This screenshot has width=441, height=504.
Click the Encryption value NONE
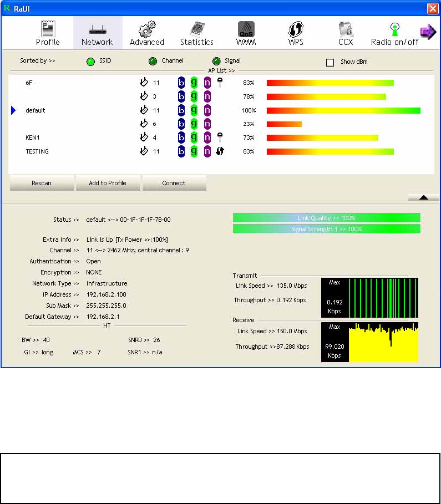[x=94, y=272]
